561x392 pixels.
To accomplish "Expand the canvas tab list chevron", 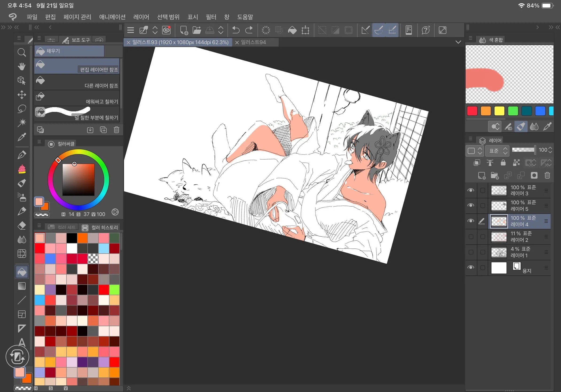I will pos(458,42).
